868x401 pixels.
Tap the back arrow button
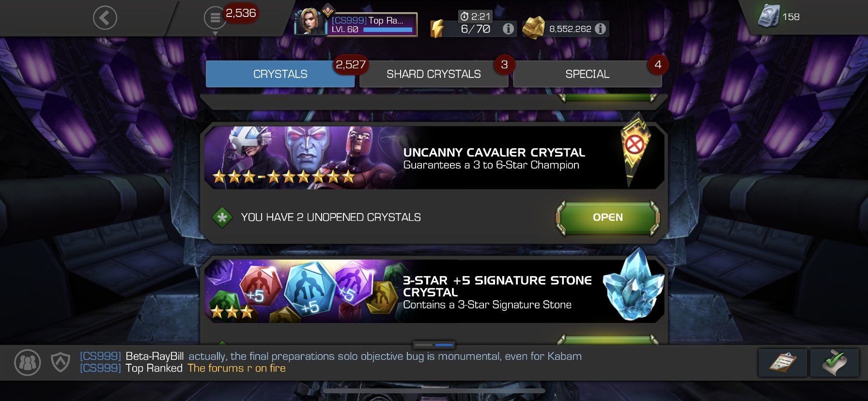(105, 18)
